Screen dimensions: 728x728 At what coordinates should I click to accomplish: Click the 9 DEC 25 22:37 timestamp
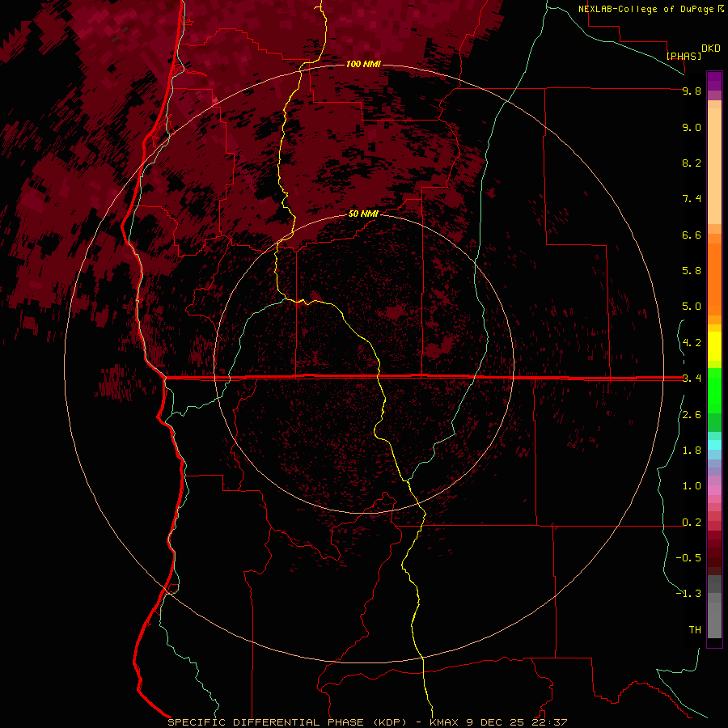point(517,722)
